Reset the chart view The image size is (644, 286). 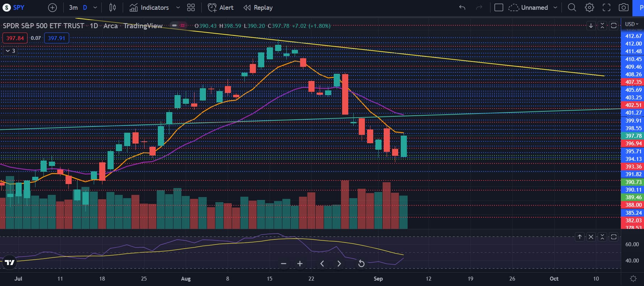[x=361, y=264]
